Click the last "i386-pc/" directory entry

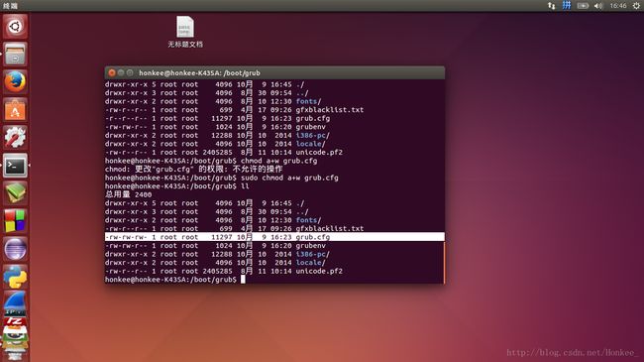pyautogui.click(x=312, y=254)
